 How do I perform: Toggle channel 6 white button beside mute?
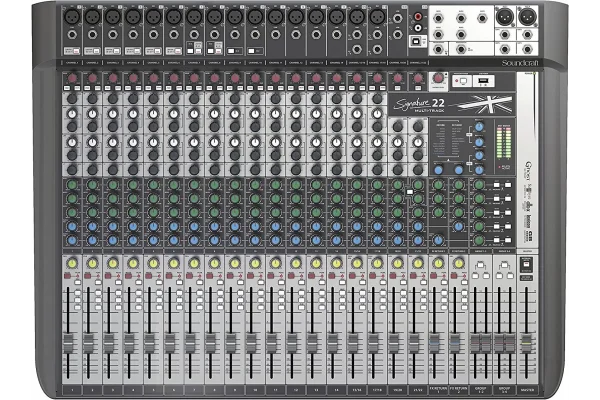179,282
